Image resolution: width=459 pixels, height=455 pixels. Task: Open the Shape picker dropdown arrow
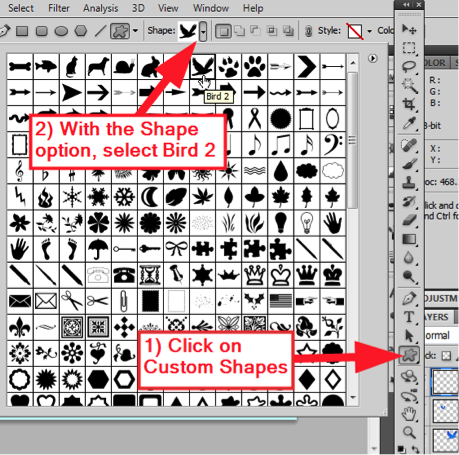[x=203, y=31]
